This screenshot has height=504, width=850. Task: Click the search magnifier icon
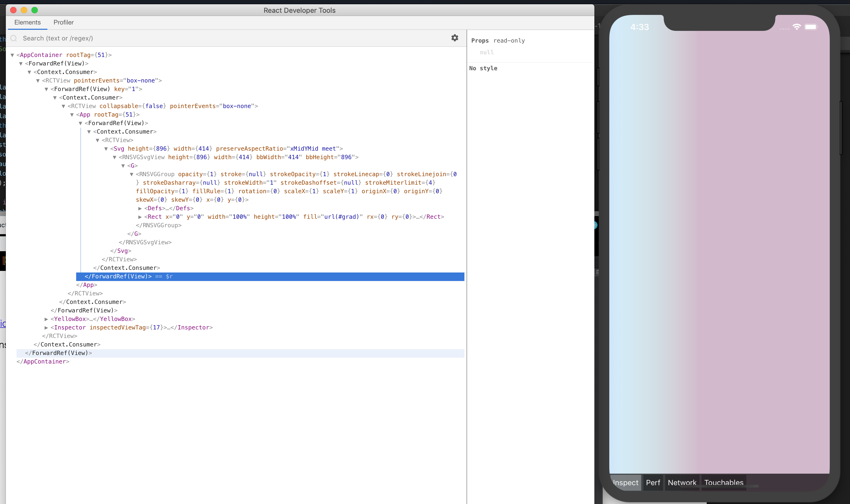point(14,38)
